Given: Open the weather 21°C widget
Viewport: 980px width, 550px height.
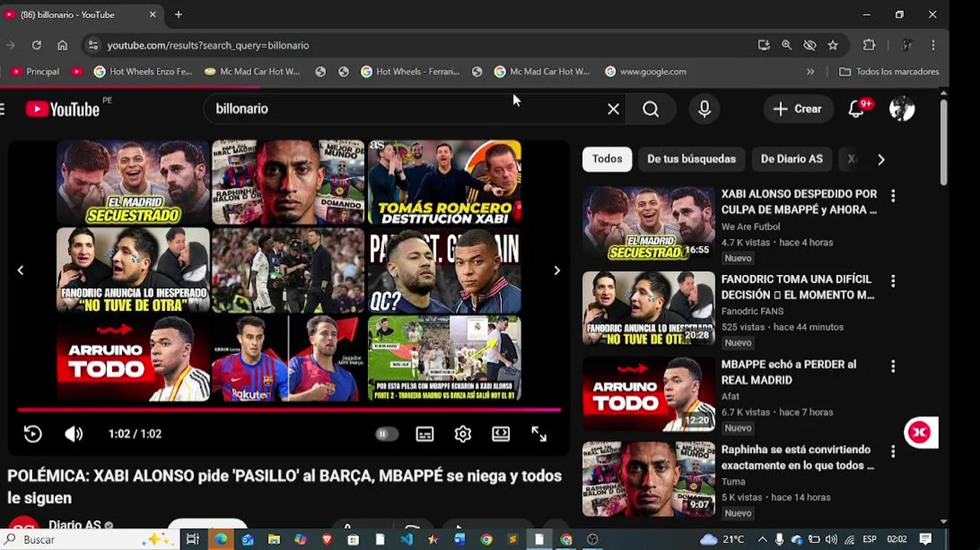Looking at the screenshot, I should (721, 539).
